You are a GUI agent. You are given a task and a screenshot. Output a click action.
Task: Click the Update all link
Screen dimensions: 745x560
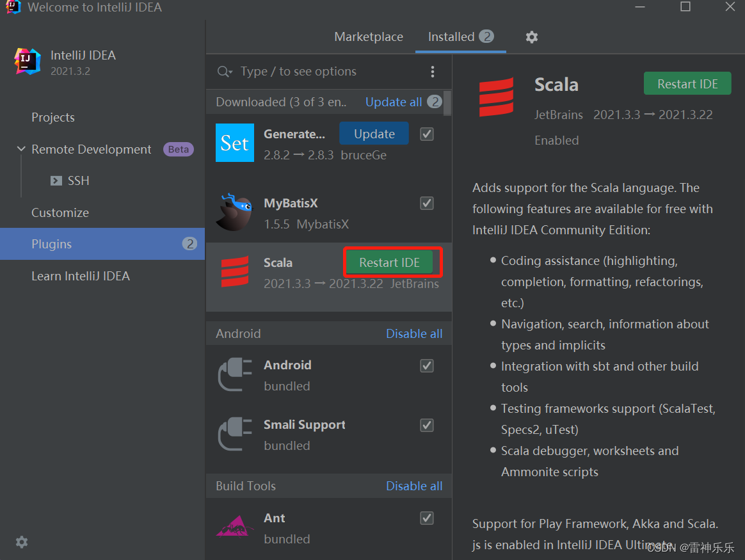[394, 102]
